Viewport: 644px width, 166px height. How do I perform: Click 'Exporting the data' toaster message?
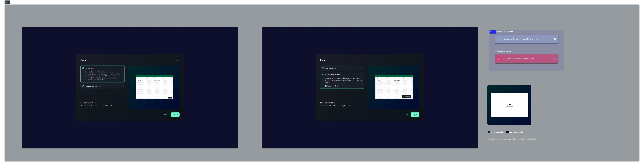click(521, 39)
